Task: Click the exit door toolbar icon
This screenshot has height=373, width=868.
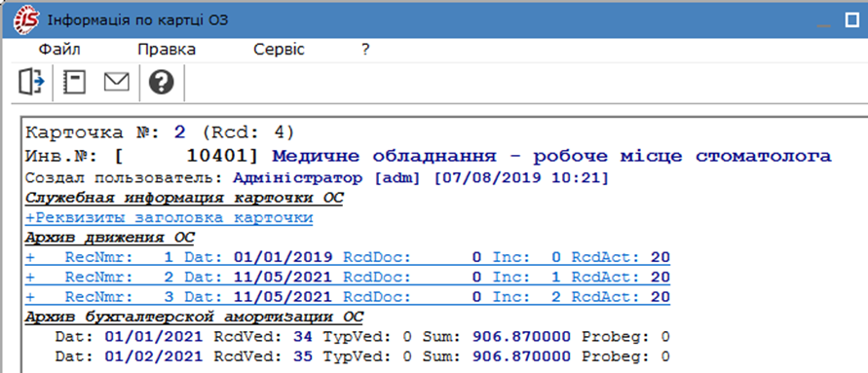Action: tap(31, 83)
